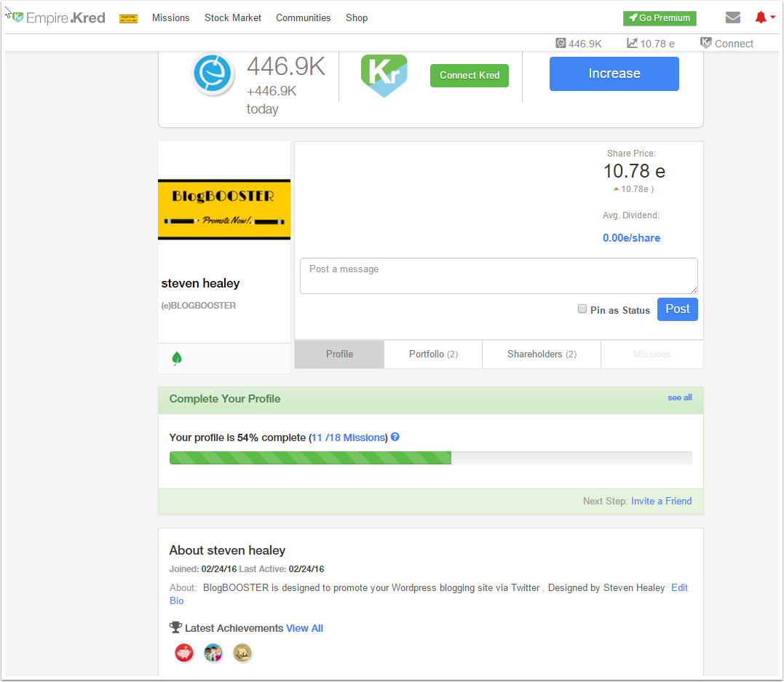
Task: Click the green Kred shield logo
Action: click(384, 76)
